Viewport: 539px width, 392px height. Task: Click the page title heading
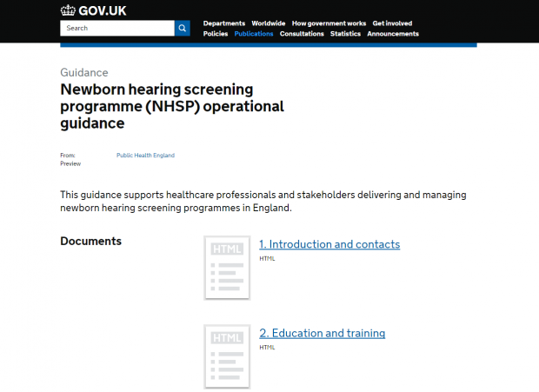172,106
